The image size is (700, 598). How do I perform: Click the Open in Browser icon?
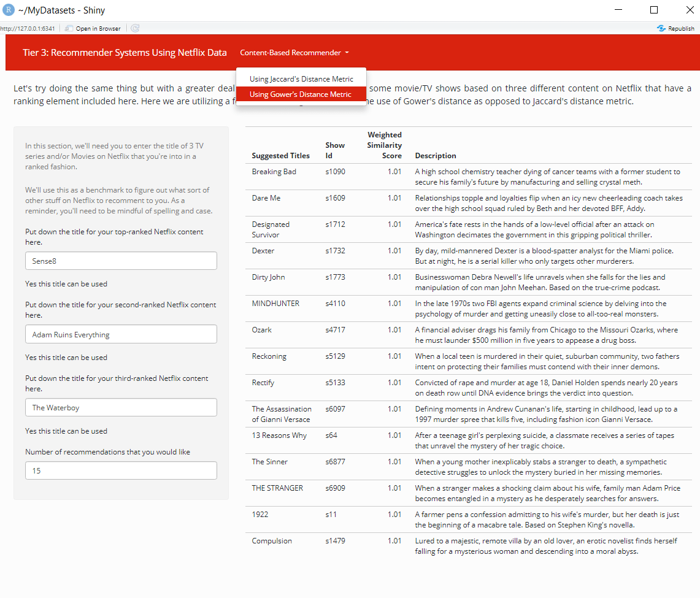pos(69,28)
